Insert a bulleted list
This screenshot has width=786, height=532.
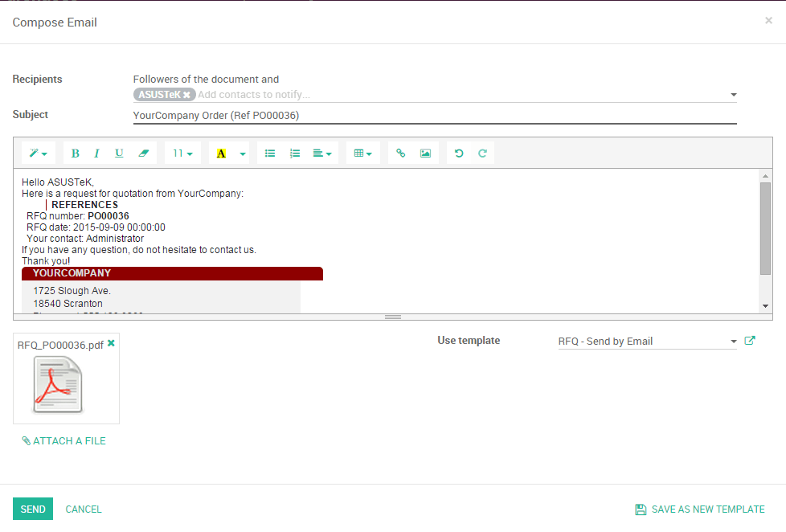pyautogui.click(x=270, y=153)
